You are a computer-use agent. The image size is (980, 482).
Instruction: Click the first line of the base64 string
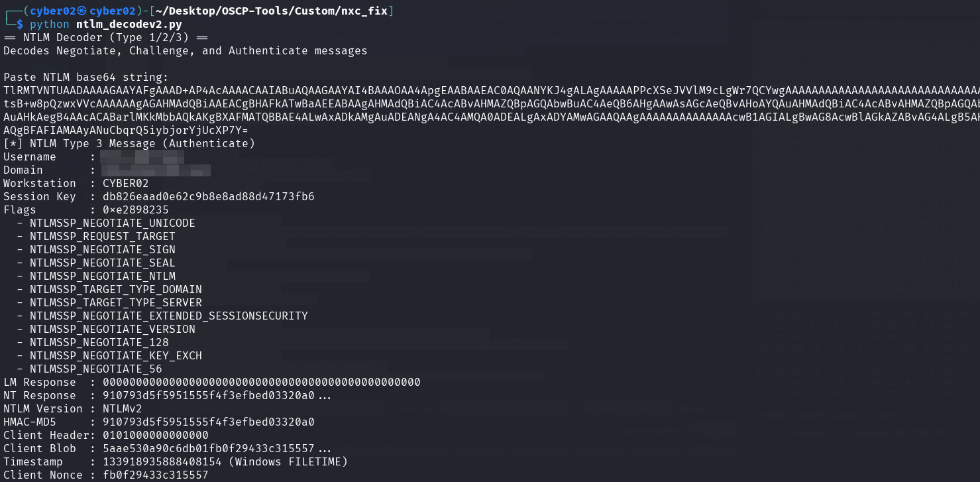tap(490, 90)
